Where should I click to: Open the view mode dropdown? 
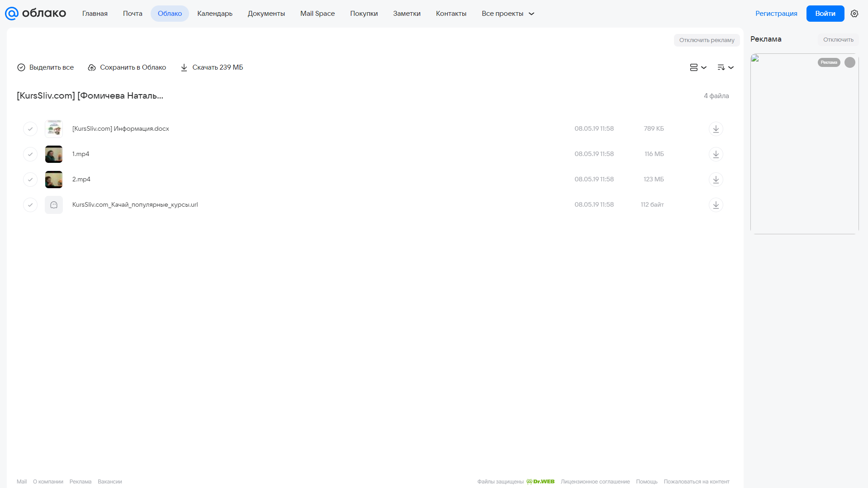698,67
